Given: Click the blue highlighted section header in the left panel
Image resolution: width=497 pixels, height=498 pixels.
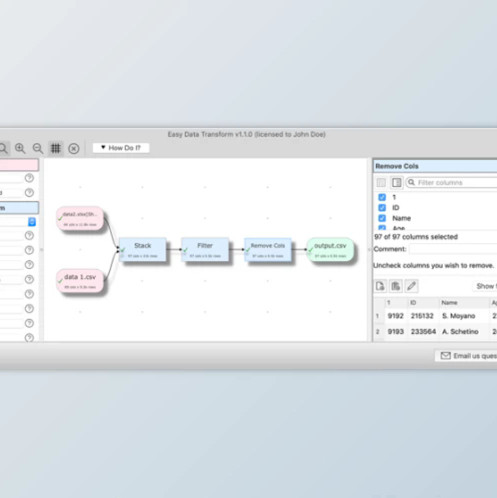Looking at the screenshot, I should pyautogui.click(x=19, y=208).
